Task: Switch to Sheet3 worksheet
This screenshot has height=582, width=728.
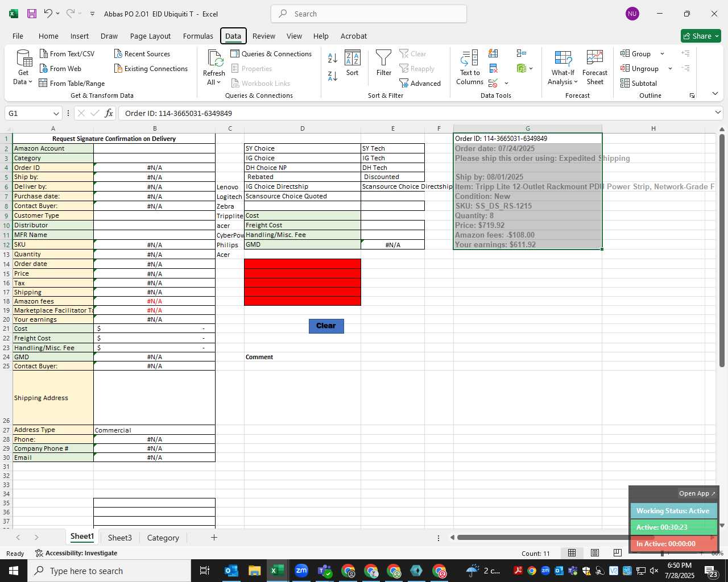Action: pos(119,538)
